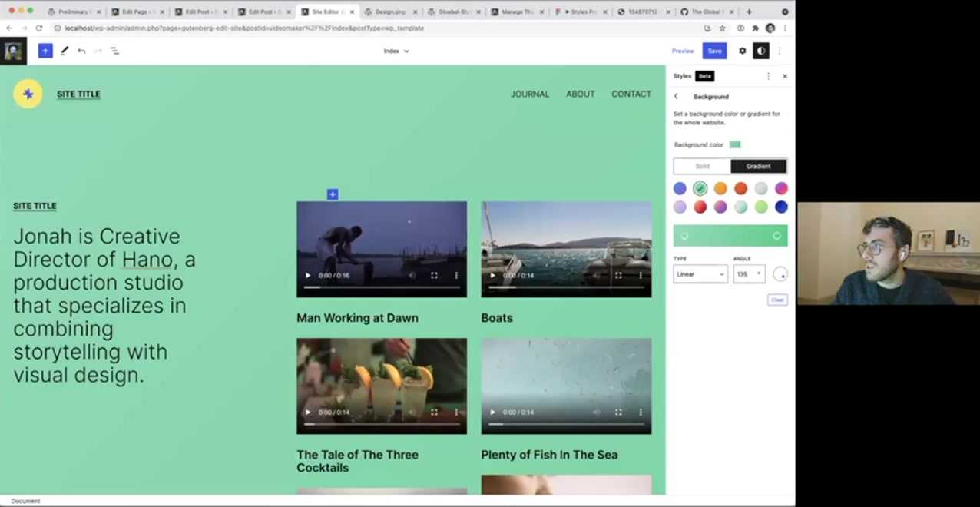Select the Gradient background mode

758,166
